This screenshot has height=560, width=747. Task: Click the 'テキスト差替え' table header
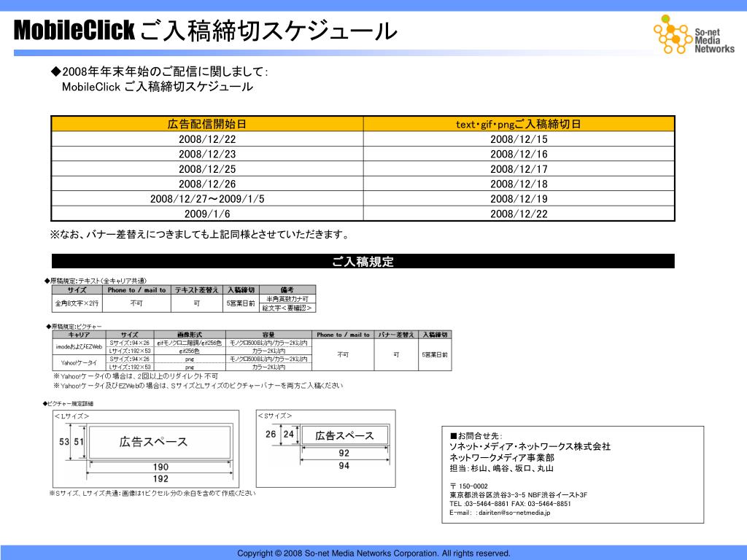click(196, 289)
